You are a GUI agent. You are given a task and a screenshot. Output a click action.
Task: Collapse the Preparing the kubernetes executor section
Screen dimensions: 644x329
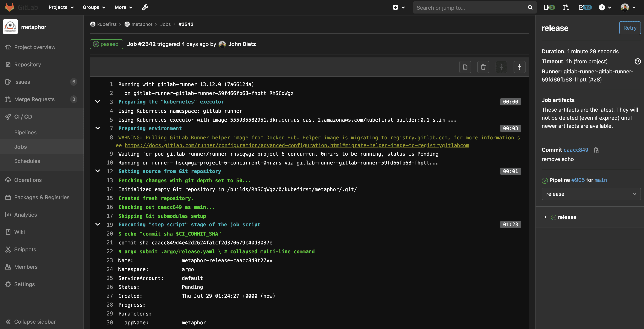(x=98, y=102)
